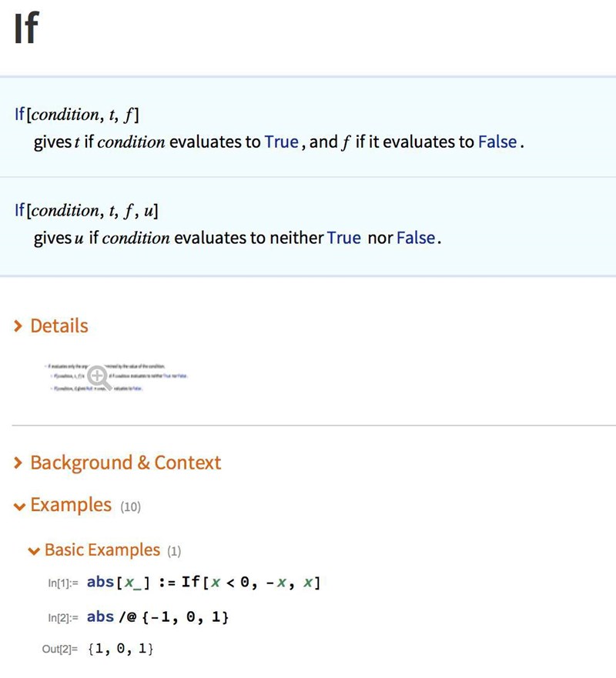Click True link in the 'neither True nor False' line
Image resolution: width=616 pixels, height=678 pixels.
[343, 238]
